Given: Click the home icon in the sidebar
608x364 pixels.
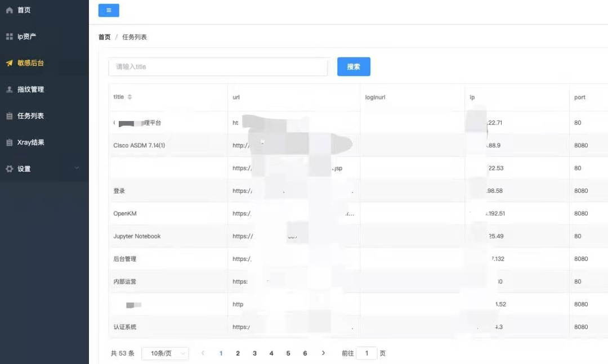Looking at the screenshot, I should pyautogui.click(x=9, y=10).
